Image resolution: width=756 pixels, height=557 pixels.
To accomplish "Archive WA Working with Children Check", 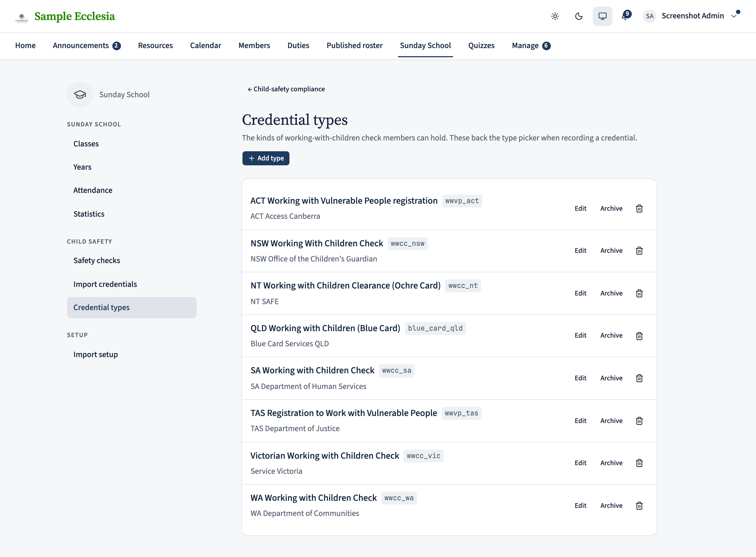I will tap(611, 505).
